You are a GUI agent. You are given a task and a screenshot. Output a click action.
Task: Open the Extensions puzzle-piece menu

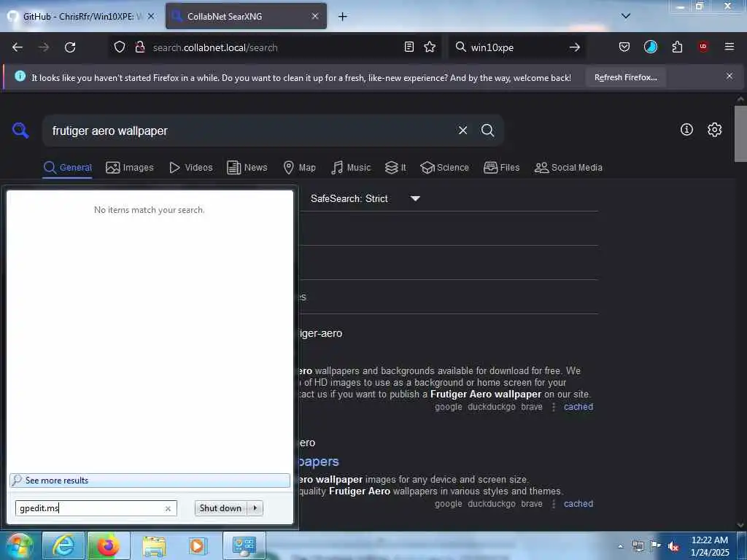coord(677,47)
